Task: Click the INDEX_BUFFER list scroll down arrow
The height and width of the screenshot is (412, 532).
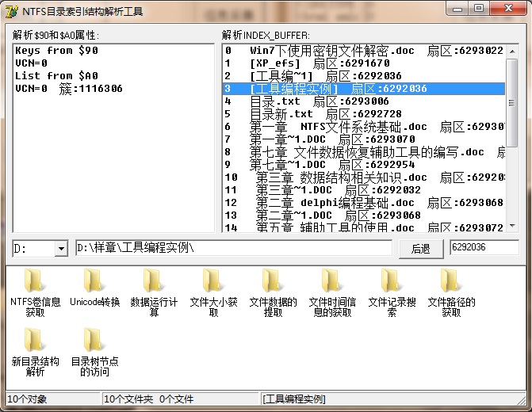Action: pos(512,226)
